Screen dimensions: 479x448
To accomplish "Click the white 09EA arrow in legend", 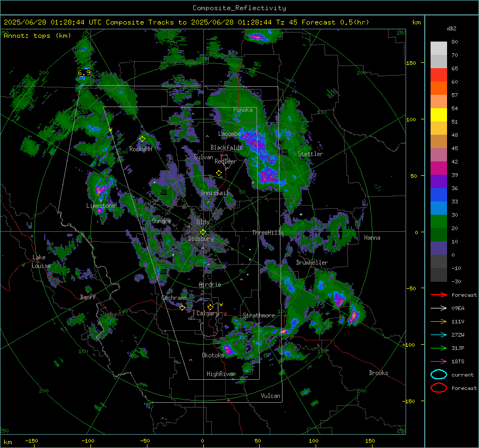I will pyautogui.click(x=439, y=308).
